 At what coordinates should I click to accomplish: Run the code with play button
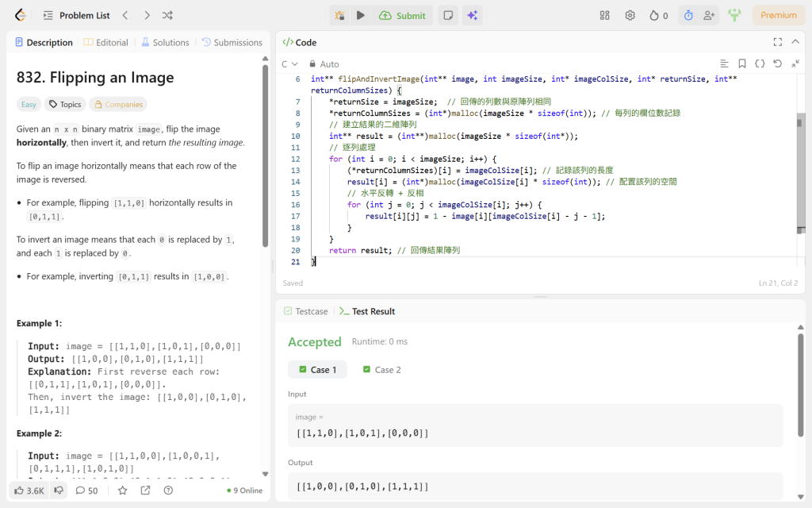pyautogui.click(x=361, y=16)
